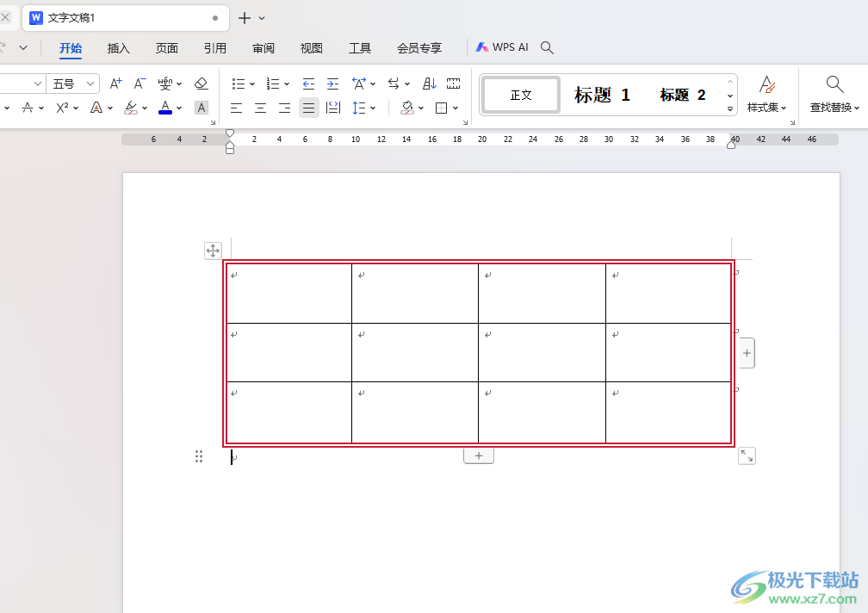Open 样式集 style sets
868x613 pixels.
pyautogui.click(x=766, y=94)
